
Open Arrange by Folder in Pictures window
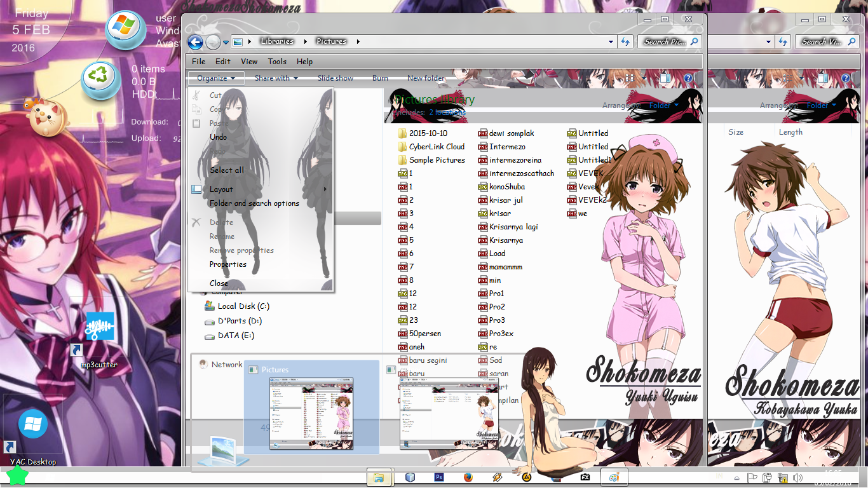pyautogui.click(x=663, y=105)
